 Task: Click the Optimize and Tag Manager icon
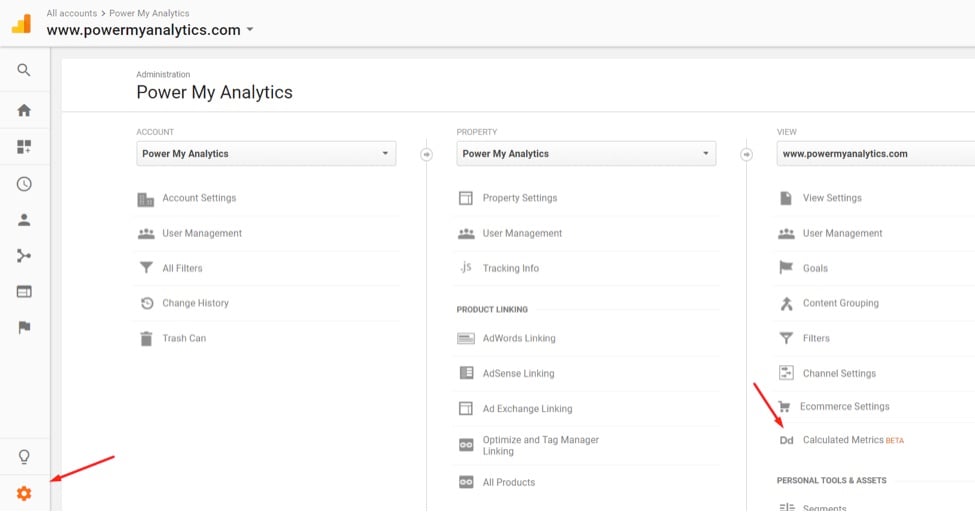click(x=466, y=445)
